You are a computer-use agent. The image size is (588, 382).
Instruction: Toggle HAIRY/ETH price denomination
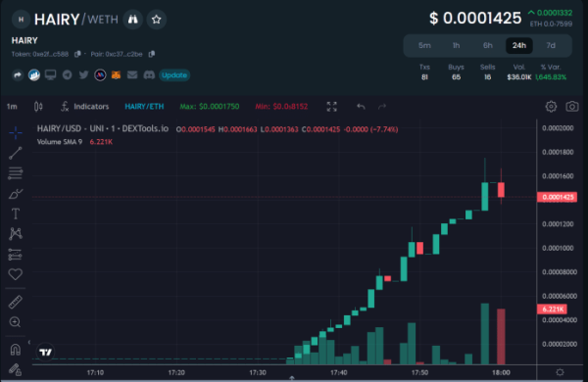click(144, 107)
